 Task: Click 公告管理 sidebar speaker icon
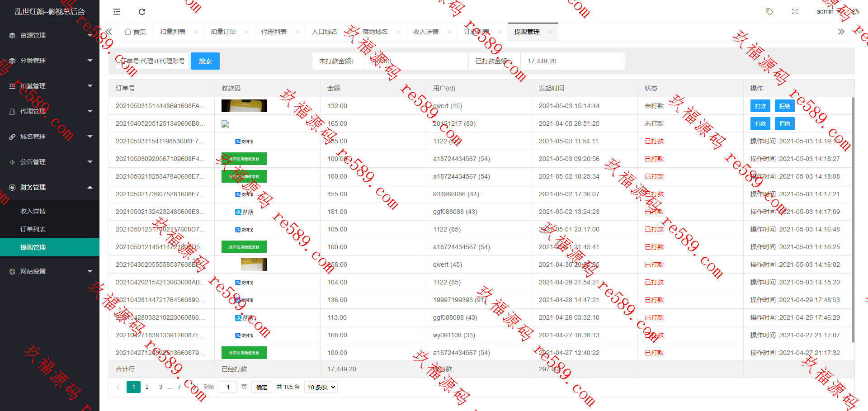point(12,162)
